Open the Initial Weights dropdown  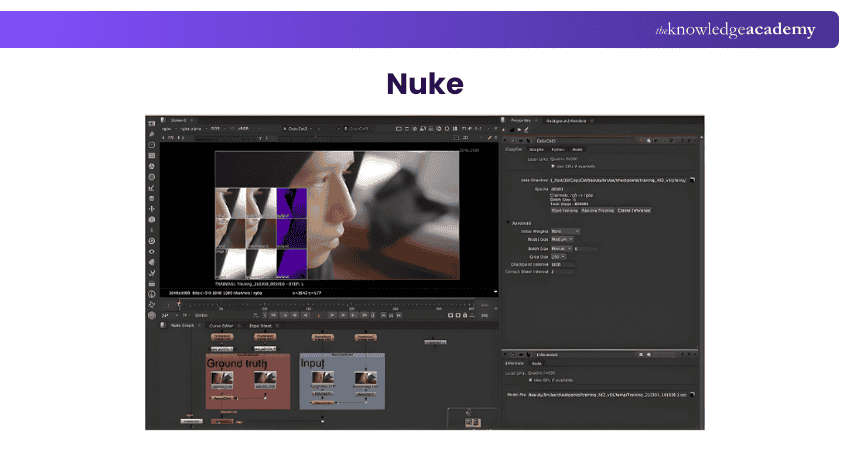pos(565,231)
